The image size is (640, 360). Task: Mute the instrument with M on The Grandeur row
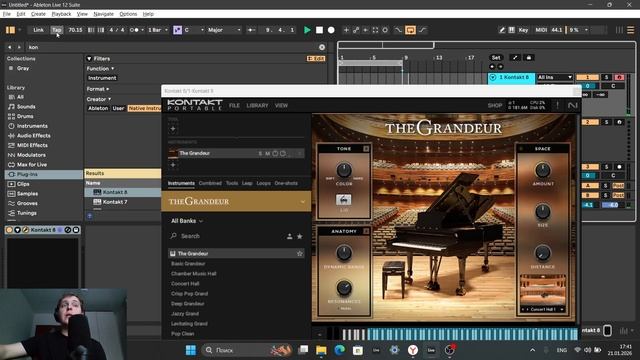[267, 153]
